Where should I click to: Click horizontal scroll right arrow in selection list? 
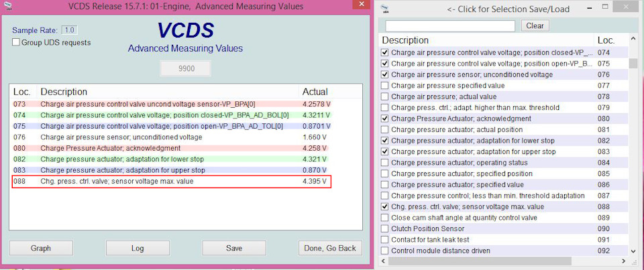624,261
